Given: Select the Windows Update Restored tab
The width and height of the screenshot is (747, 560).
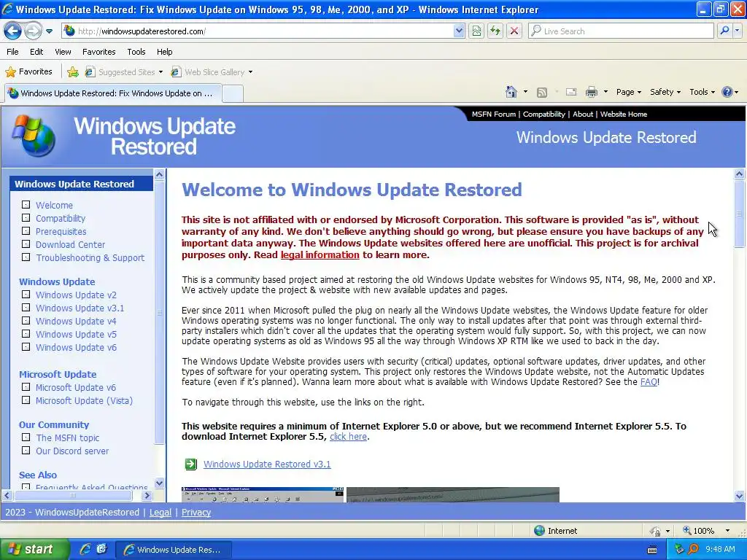Looking at the screenshot, I should (113, 93).
